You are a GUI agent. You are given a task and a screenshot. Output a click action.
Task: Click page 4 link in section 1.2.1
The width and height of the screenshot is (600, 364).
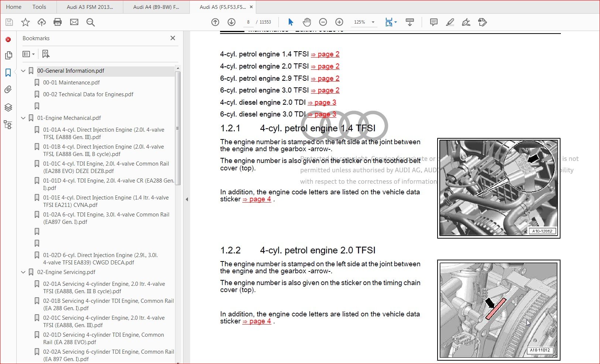pos(257,199)
